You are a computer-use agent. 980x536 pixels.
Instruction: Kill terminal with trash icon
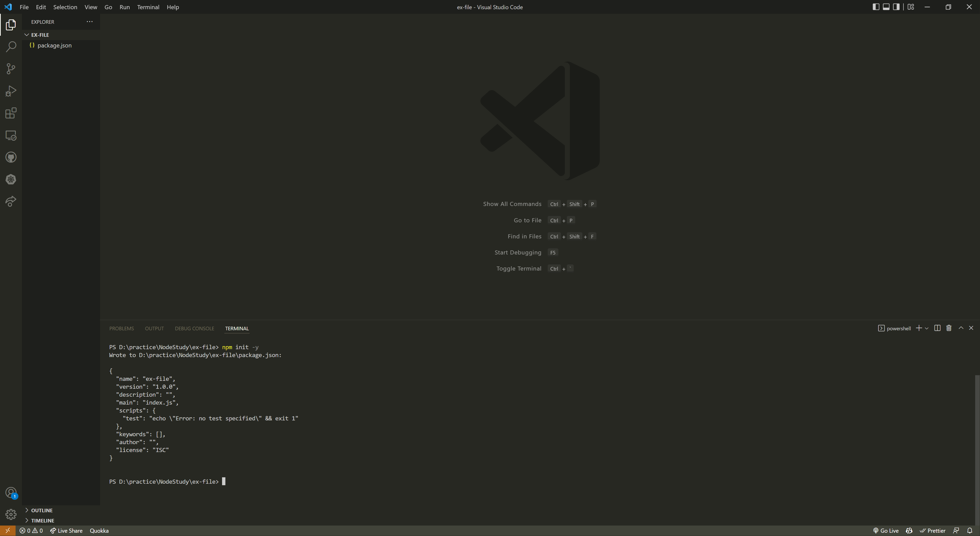949,328
